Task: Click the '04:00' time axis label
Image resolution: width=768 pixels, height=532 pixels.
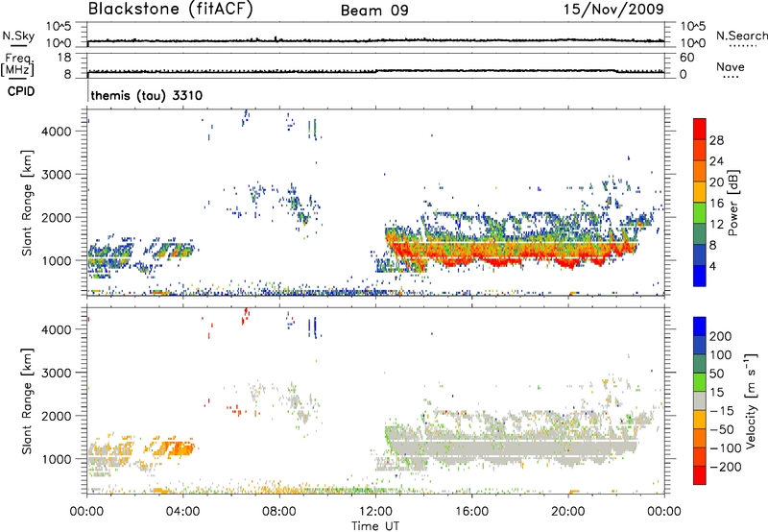Action: click(182, 512)
